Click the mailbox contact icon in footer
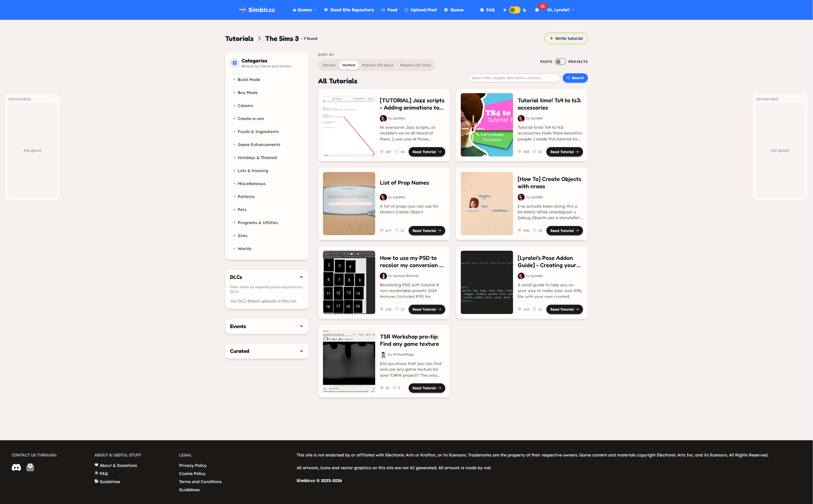Viewport: 813px width, 504px height. coord(30,467)
